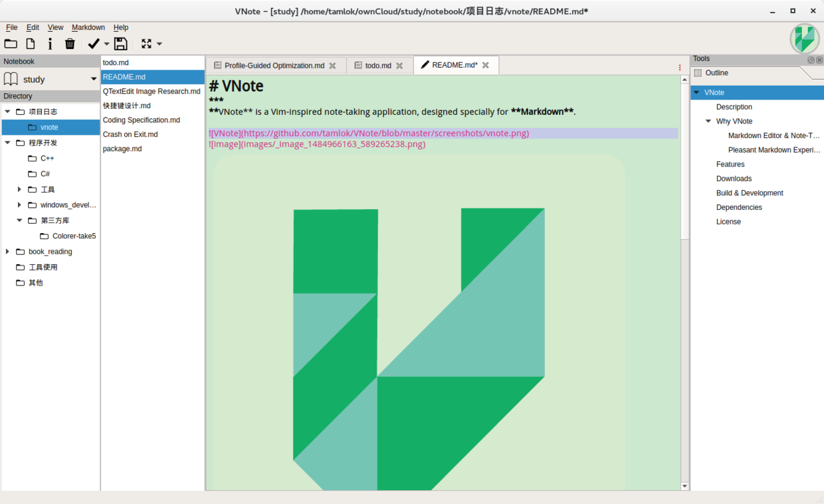The height and width of the screenshot is (504, 824).
Task: Save edits using the checkmark icon
Action: tap(93, 43)
